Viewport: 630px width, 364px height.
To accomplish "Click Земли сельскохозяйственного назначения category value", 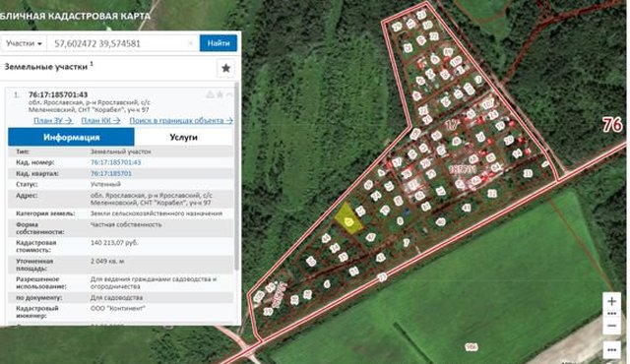I will click(x=157, y=213).
